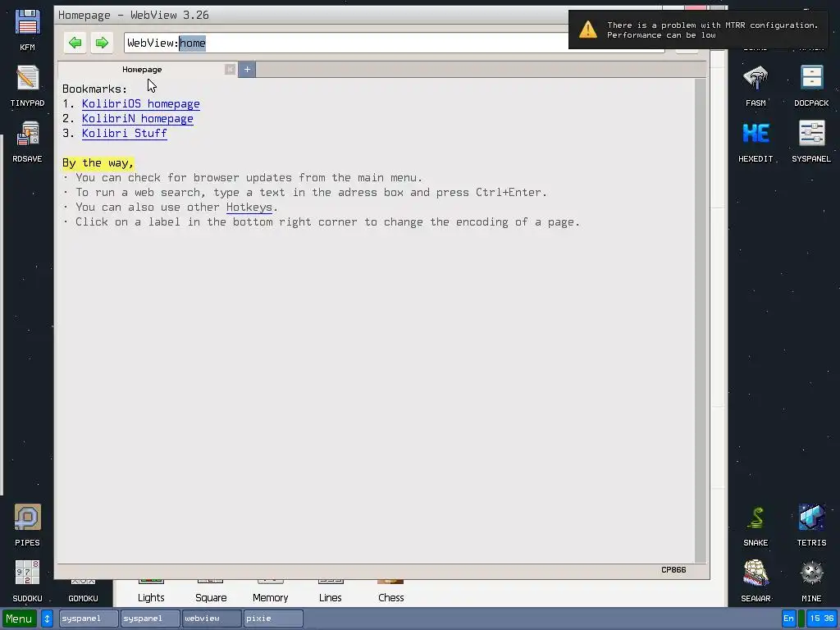This screenshot has width=840, height=630.
Task: Open the Kolibri Stuff bookmark
Action: 125,134
